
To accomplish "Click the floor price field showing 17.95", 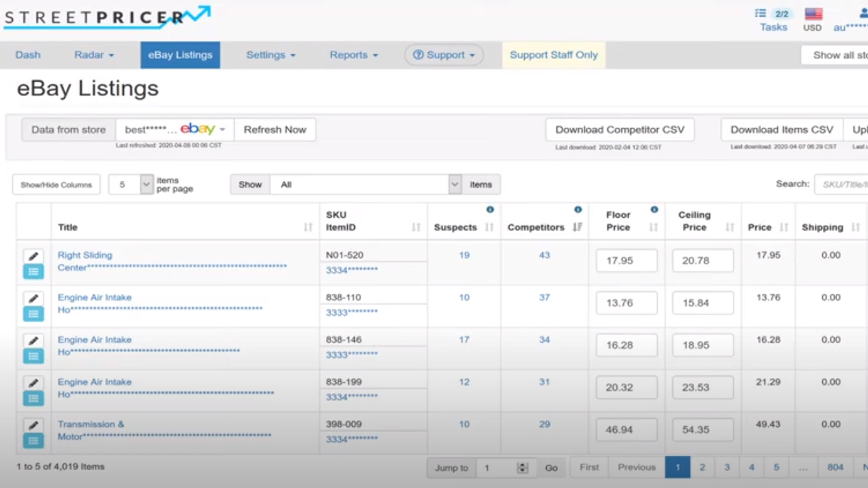I will (626, 261).
